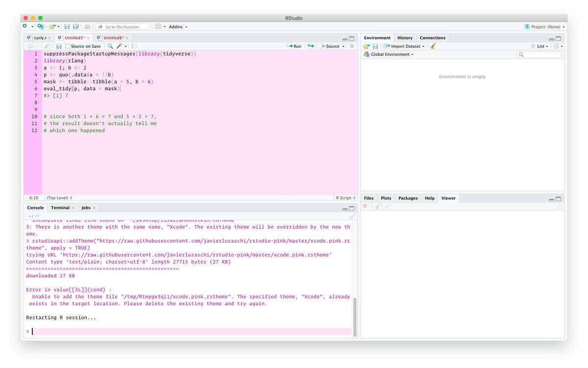This screenshot has width=588, height=368.
Task: Refresh the environment list
Action: (x=556, y=46)
